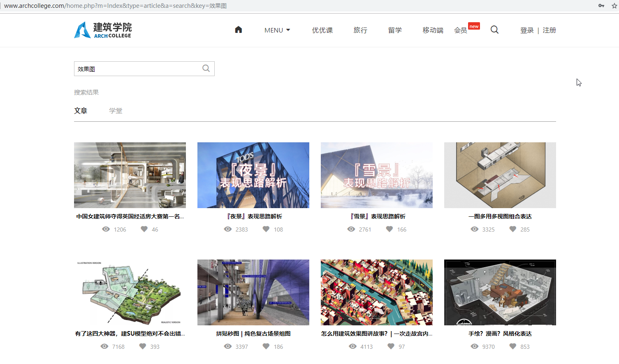
Task: Open the purple collage street scene thumbnail
Action: [253, 292]
